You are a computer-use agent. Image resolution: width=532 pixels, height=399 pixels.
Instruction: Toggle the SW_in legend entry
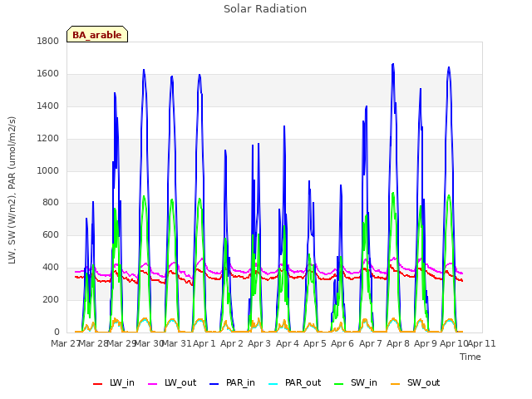(x=356, y=382)
